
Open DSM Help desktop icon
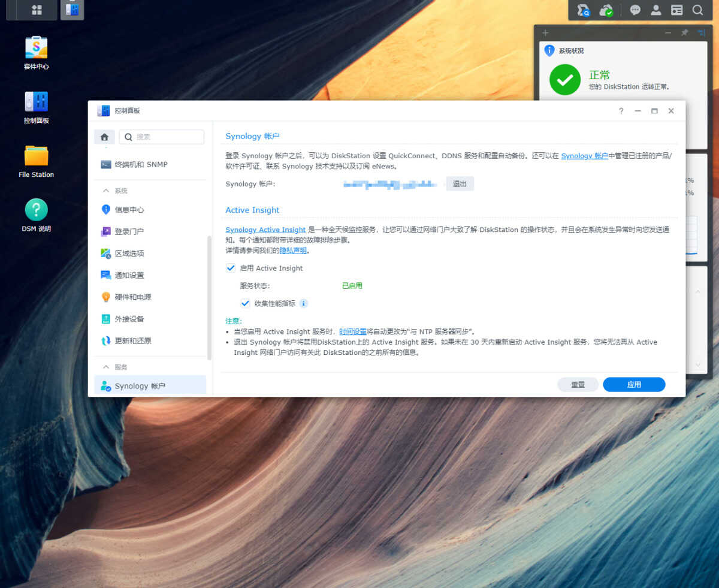click(x=36, y=210)
